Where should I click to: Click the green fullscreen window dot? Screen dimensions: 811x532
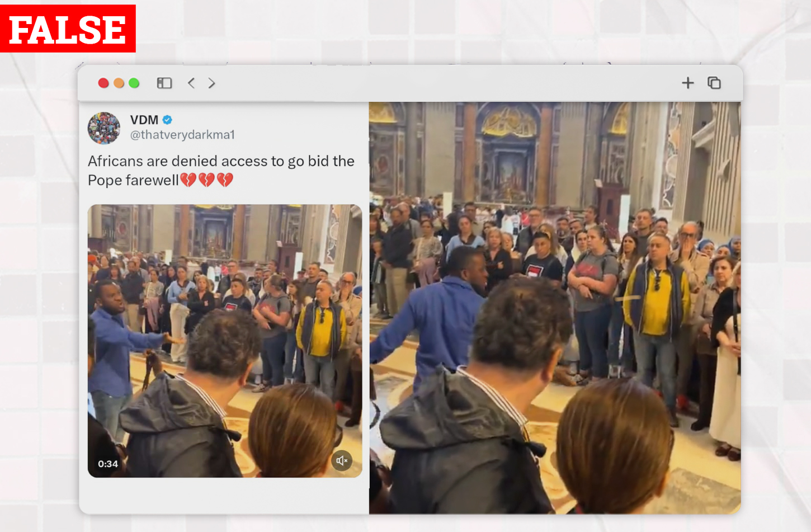tap(134, 83)
